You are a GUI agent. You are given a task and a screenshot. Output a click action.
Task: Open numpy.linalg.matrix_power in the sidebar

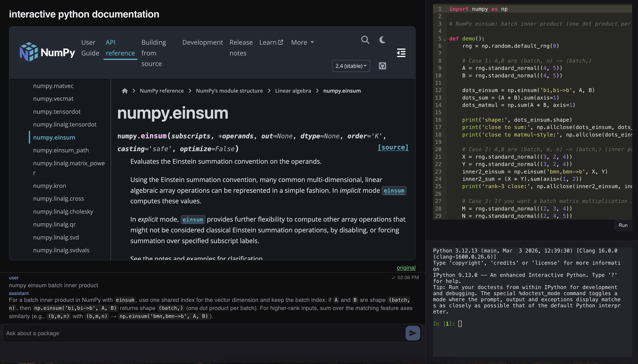[69, 168]
